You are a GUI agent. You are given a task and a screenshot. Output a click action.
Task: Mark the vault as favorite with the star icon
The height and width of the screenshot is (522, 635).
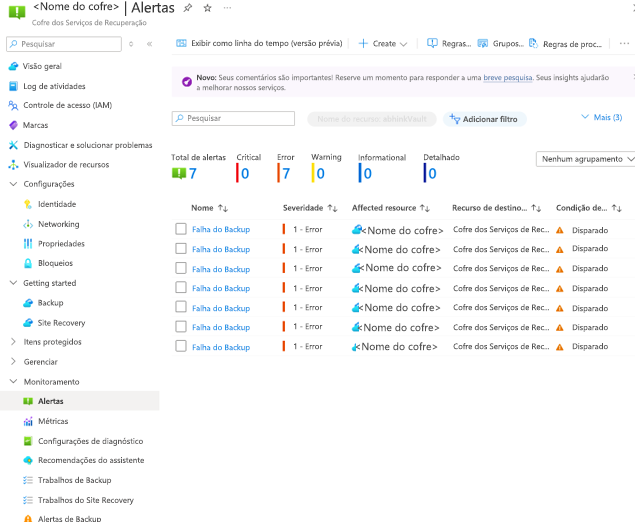207,8
